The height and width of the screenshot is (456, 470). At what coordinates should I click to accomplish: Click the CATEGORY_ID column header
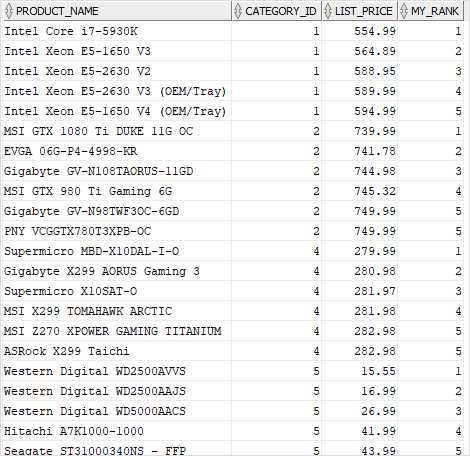[276, 11]
